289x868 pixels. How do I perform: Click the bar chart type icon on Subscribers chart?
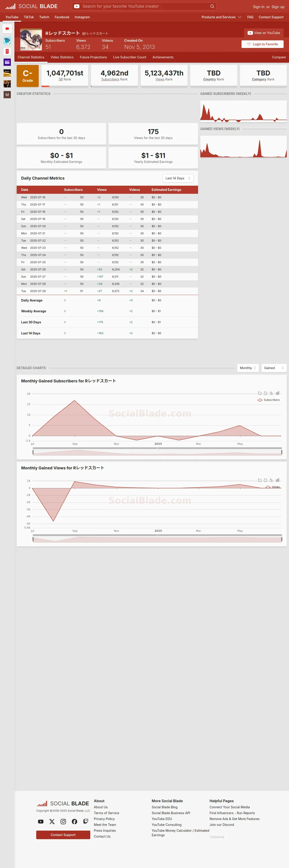pyautogui.click(x=278, y=393)
